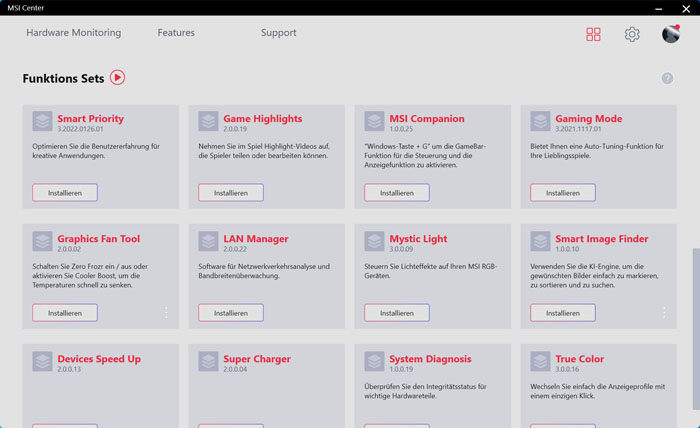Open the grid view icon in header
700x428 pixels.
[x=593, y=34]
